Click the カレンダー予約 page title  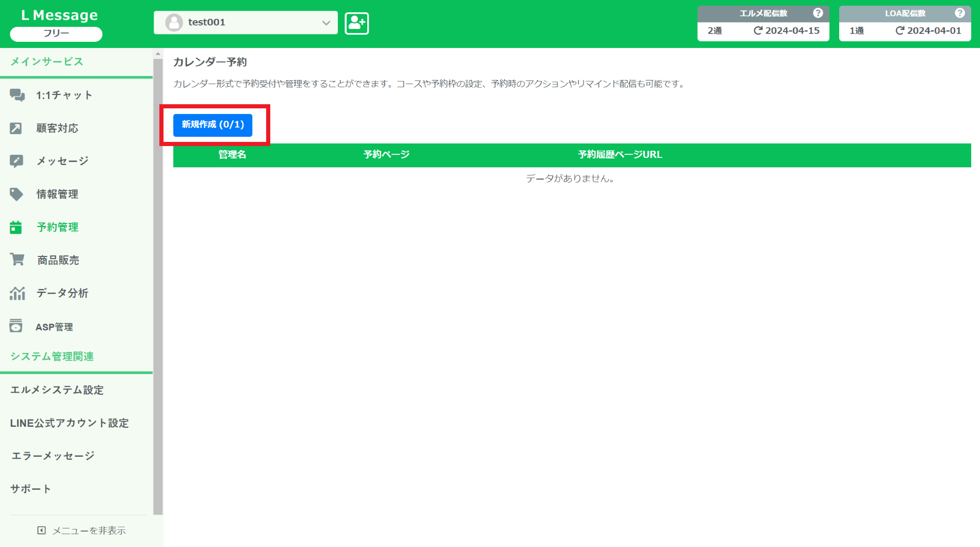click(x=210, y=62)
